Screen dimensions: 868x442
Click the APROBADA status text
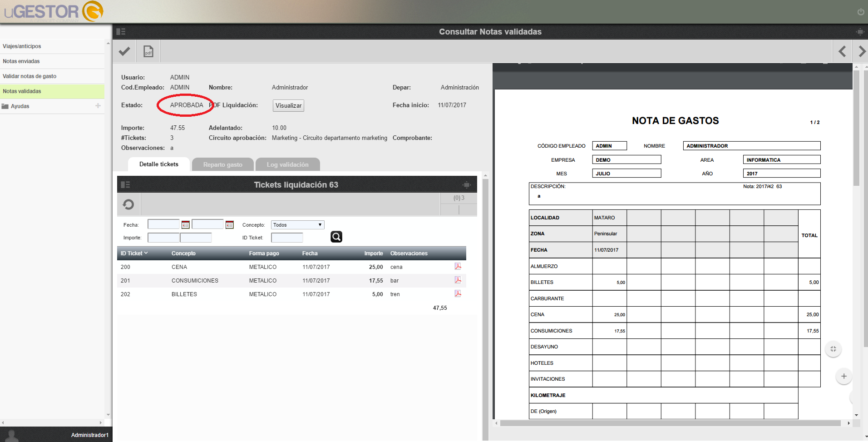pyautogui.click(x=187, y=105)
